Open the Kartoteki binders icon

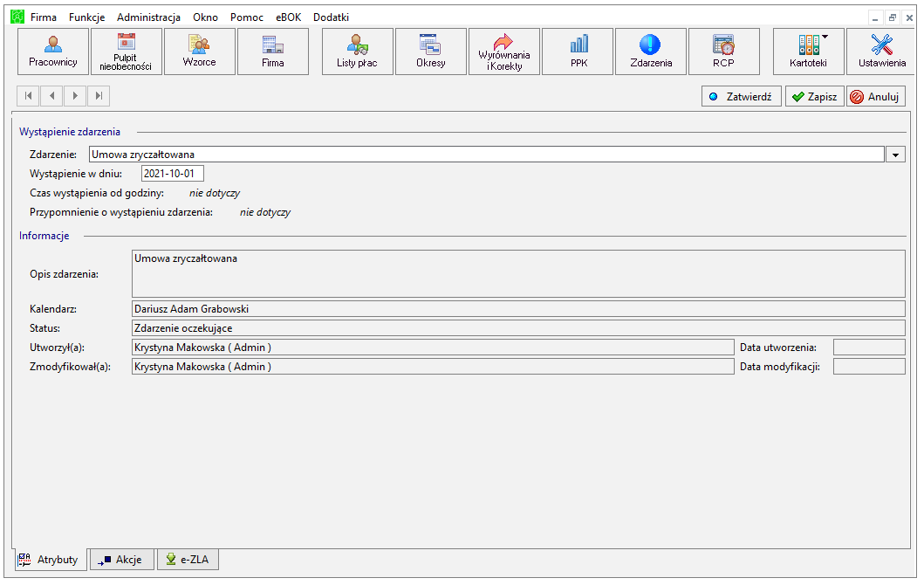click(x=809, y=52)
